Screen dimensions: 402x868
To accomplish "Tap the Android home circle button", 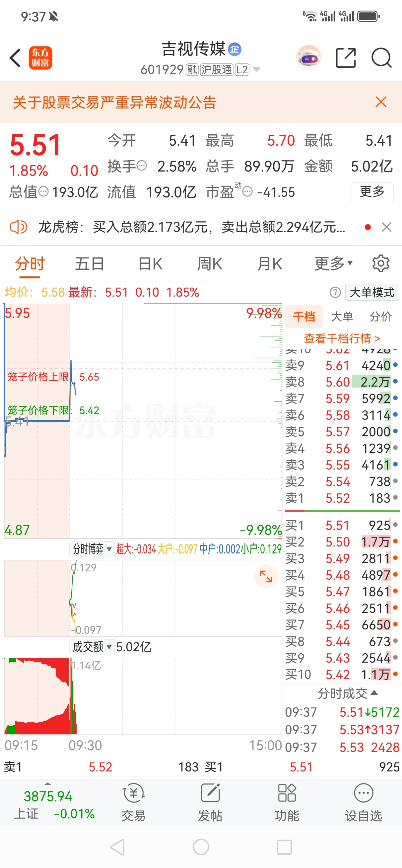I will pos(201,847).
